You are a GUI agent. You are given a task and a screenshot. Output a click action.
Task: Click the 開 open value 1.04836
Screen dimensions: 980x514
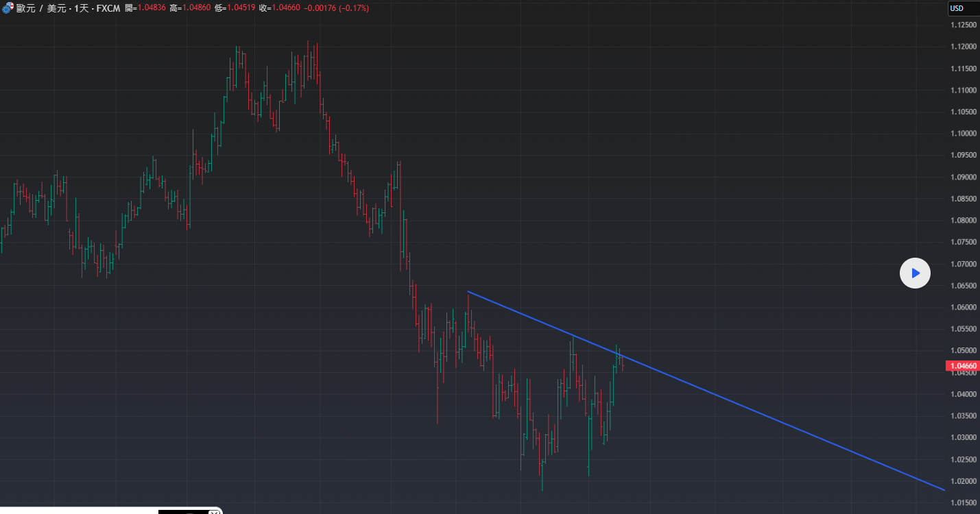click(x=151, y=8)
